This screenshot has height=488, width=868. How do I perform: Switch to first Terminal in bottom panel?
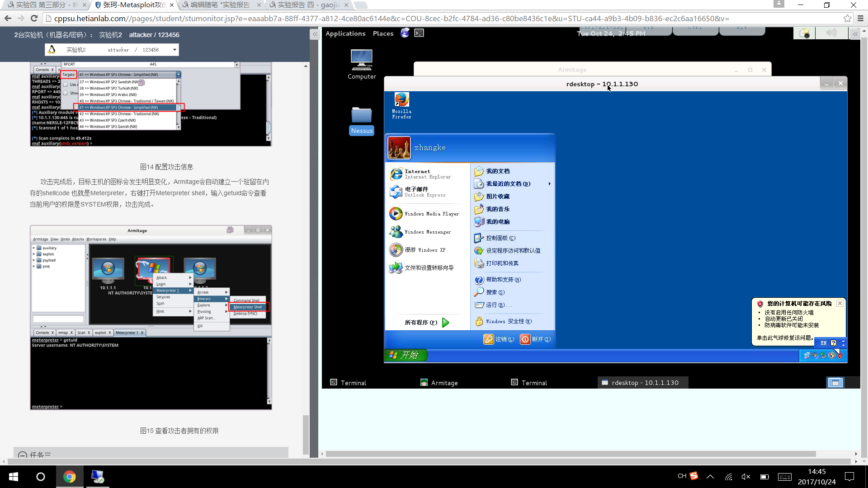click(x=348, y=383)
